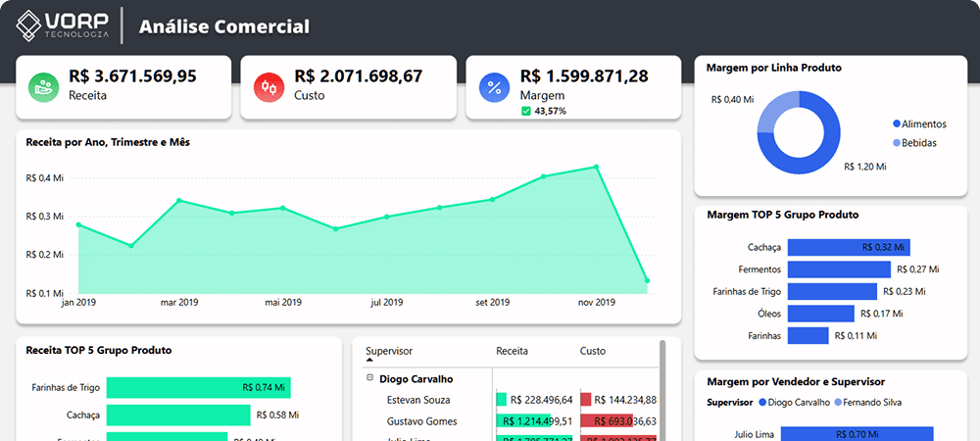Click the Farinhas de Trigo revenue bar

[x=198, y=387]
